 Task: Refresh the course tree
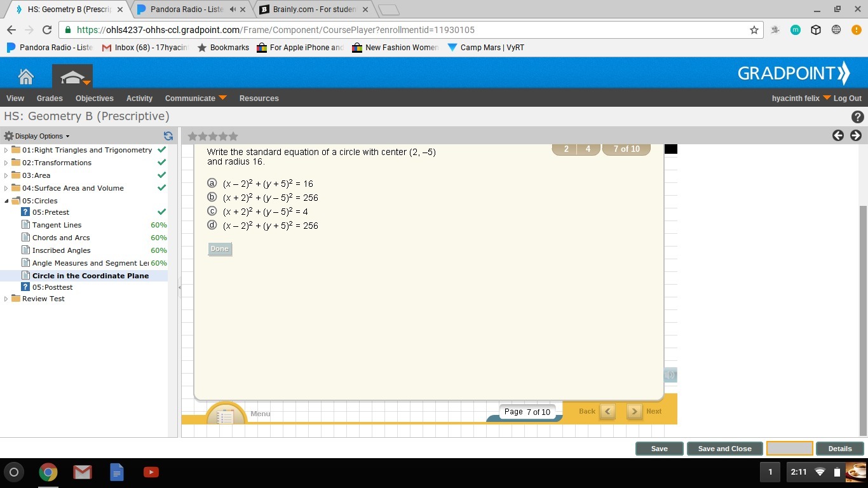click(x=168, y=136)
